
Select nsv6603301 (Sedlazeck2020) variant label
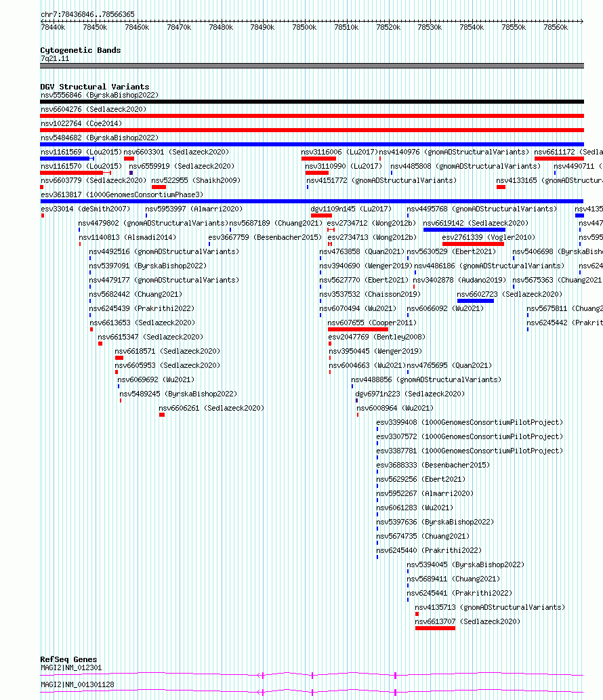coord(176,152)
